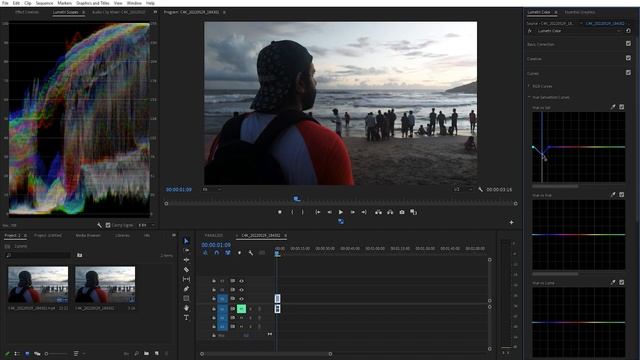Select the Selection arrow tool
Viewport: 640px width, 360px height.
(x=186, y=241)
